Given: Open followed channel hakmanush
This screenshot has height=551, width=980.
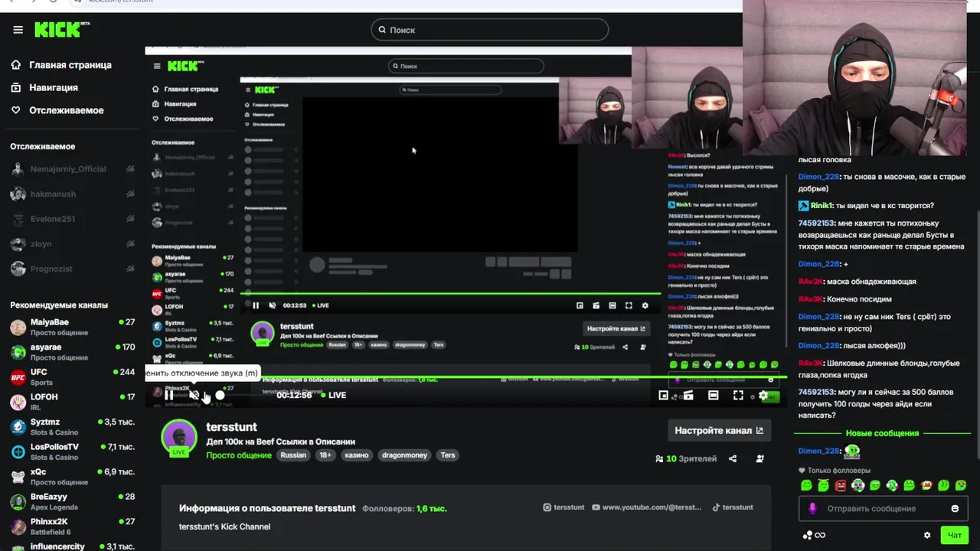Looking at the screenshot, I should pos(72,194).
